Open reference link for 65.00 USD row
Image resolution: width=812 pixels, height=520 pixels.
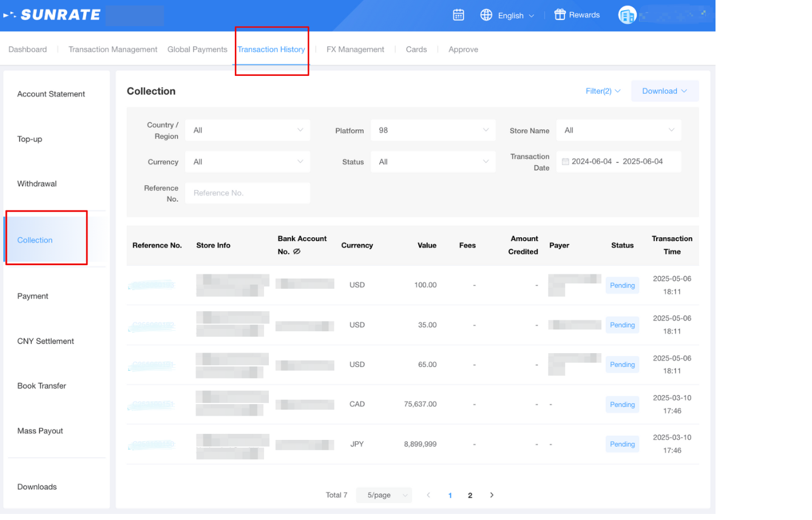(x=151, y=365)
